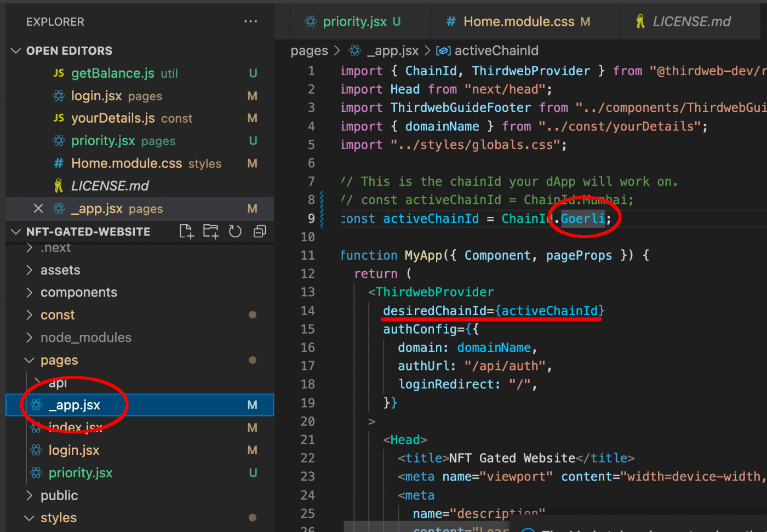
Task: Click JS icon beside yourDetails.js
Action: click(x=59, y=118)
